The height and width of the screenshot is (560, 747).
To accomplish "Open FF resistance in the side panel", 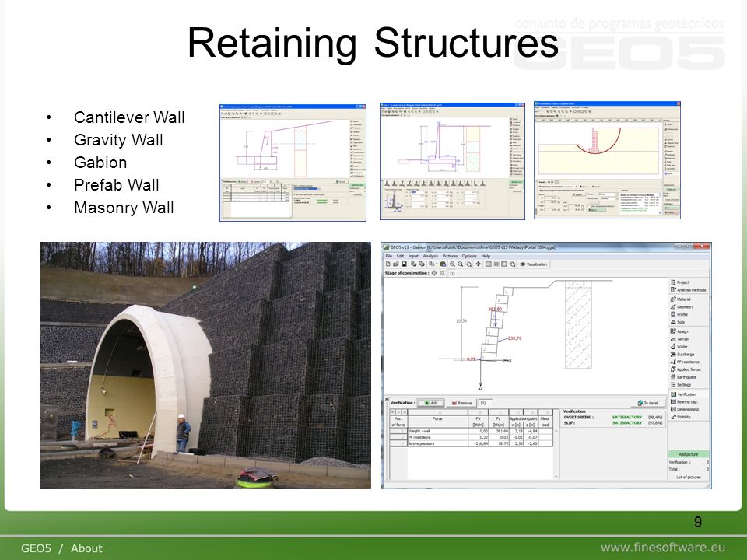I will coord(685,362).
